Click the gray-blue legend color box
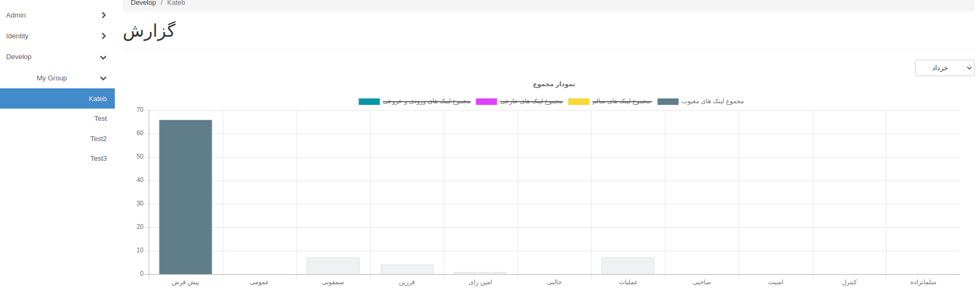 [668, 102]
